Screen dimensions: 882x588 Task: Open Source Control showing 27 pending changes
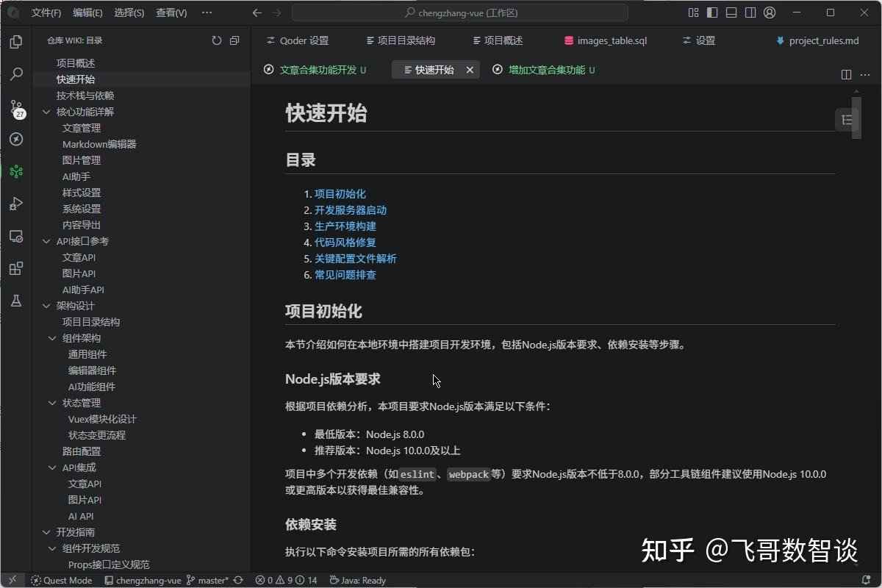[x=16, y=110]
